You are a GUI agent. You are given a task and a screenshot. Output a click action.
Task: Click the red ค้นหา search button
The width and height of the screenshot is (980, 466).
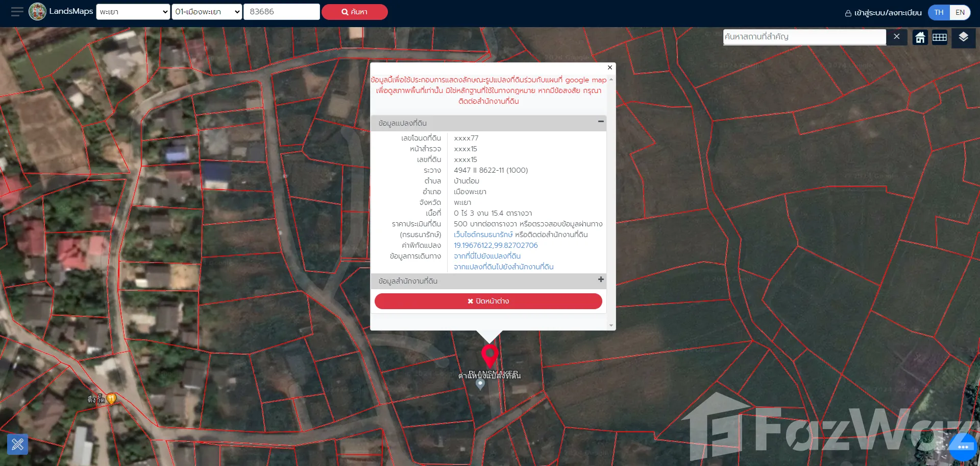click(x=354, y=12)
